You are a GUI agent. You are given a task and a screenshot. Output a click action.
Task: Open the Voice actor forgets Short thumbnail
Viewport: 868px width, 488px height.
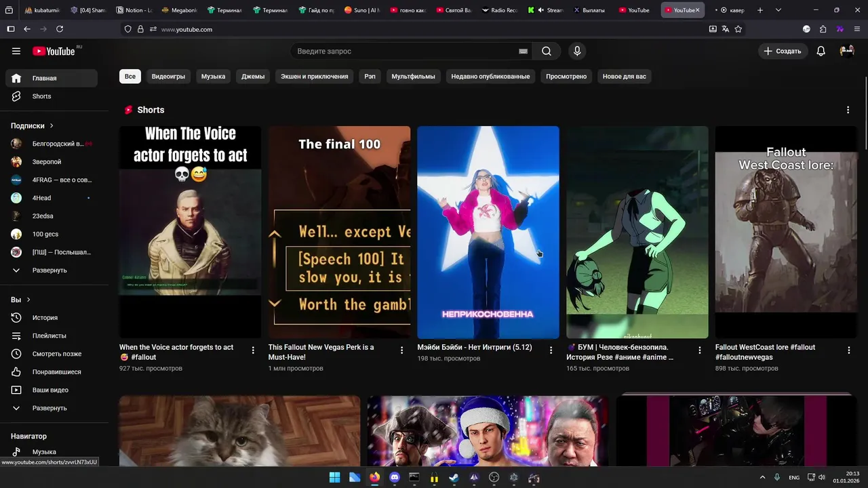tap(190, 232)
